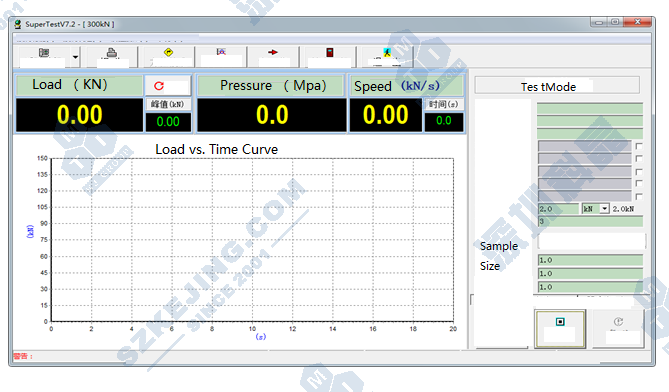Click the red right-arrow toolbar icon
The height and width of the screenshot is (392, 669).
(x=273, y=52)
